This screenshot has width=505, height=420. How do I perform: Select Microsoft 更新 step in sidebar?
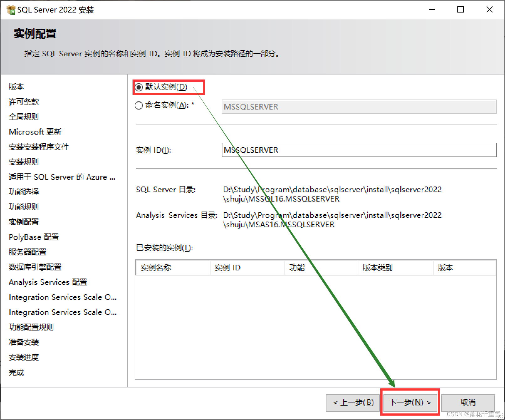pos(35,132)
